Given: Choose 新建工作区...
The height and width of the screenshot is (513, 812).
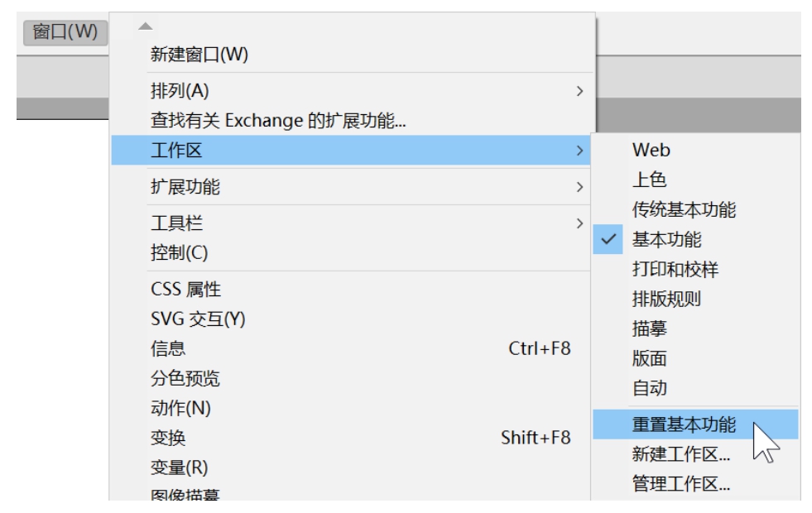Looking at the screenshot, I should click(680, 454).
